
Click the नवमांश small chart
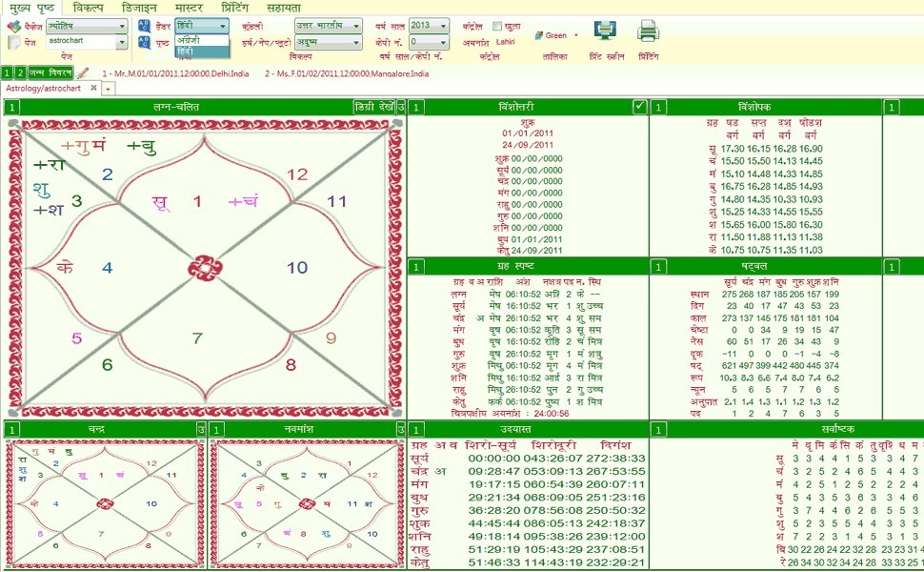click(307, 504)
